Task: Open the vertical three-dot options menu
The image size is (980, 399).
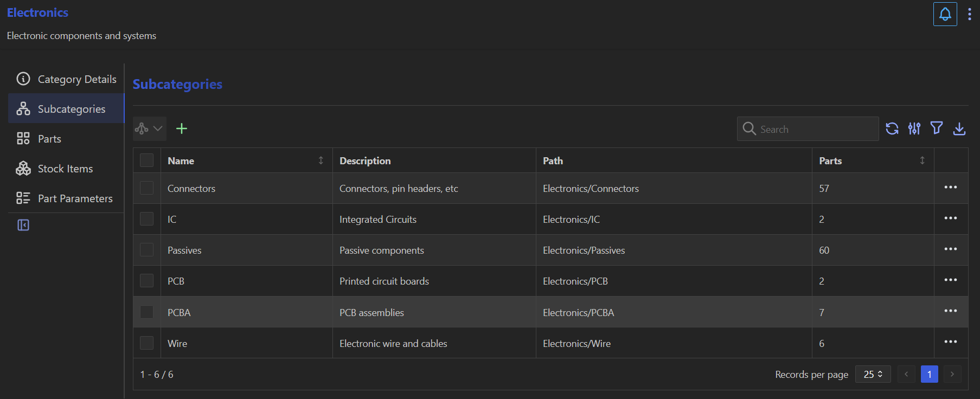Action: click(969, 14)
